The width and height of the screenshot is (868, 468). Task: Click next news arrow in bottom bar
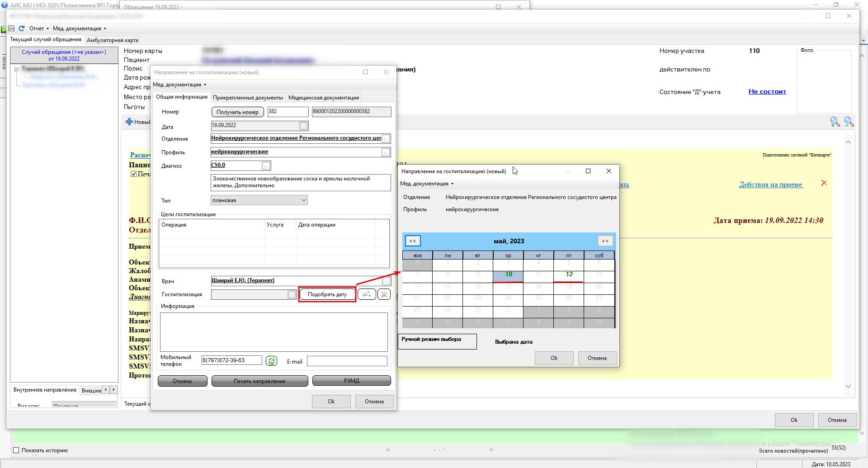(x=491, y=449)
